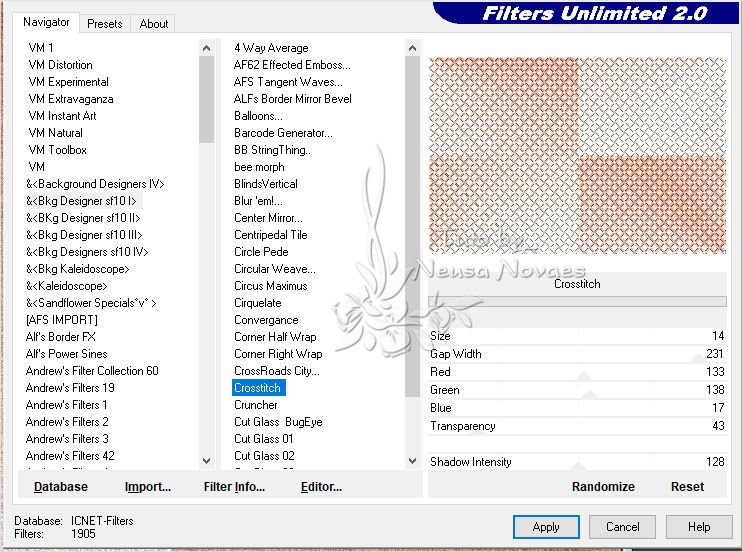Select Alf's Power Sines category
This screenshot has width=743, height=552.
point(66,354)
